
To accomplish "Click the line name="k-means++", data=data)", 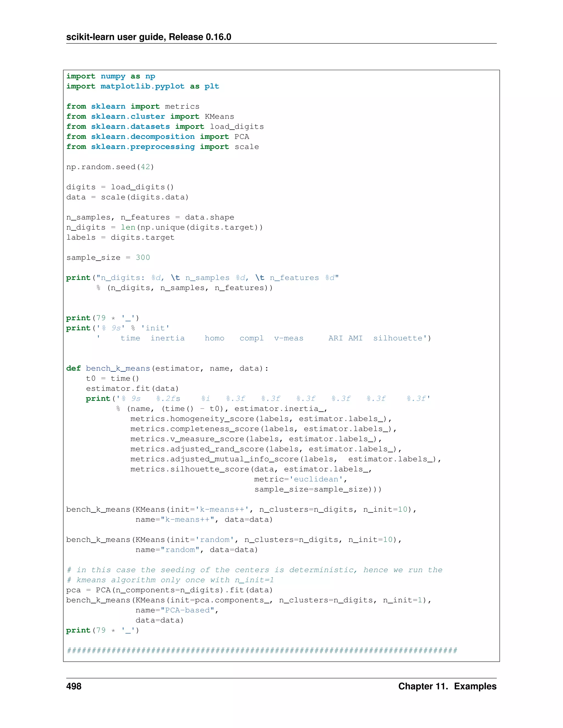I will tap(204, 519).
